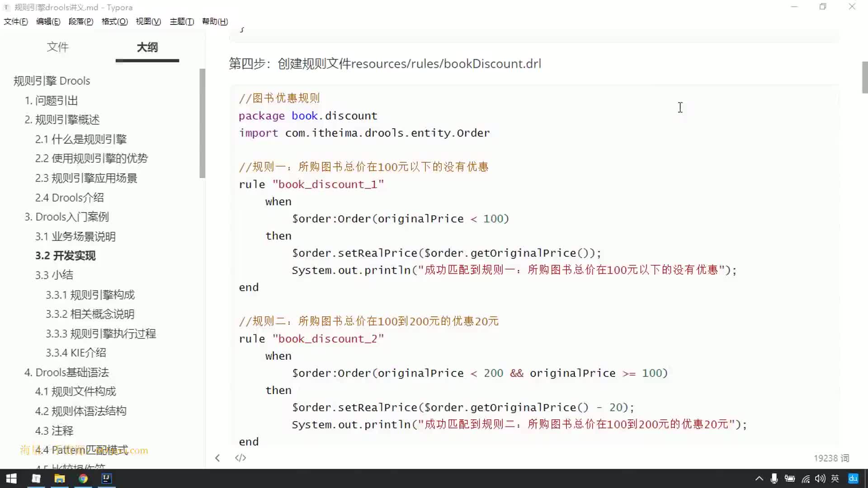
Task: Open 帮助(H) menu
Action: [215, 22]
